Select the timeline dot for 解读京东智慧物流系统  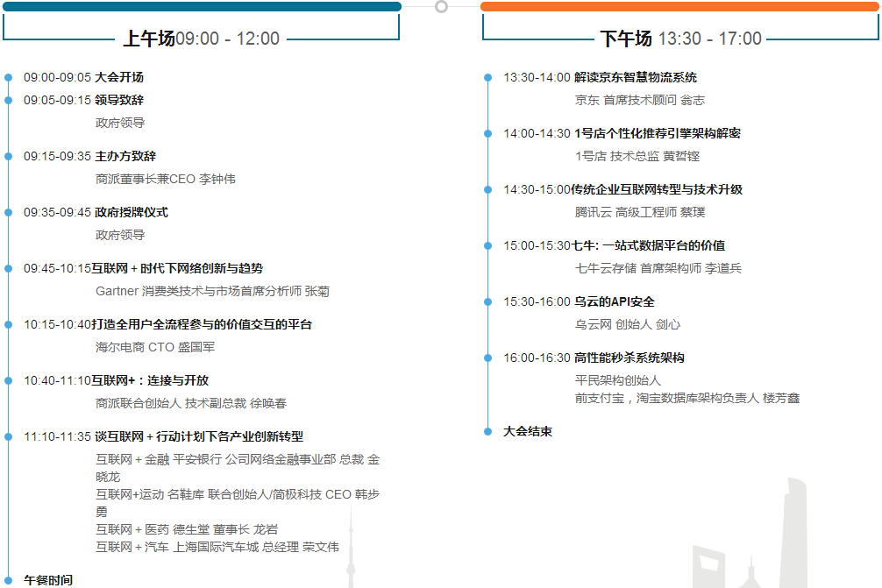click(x=488, y=77)
